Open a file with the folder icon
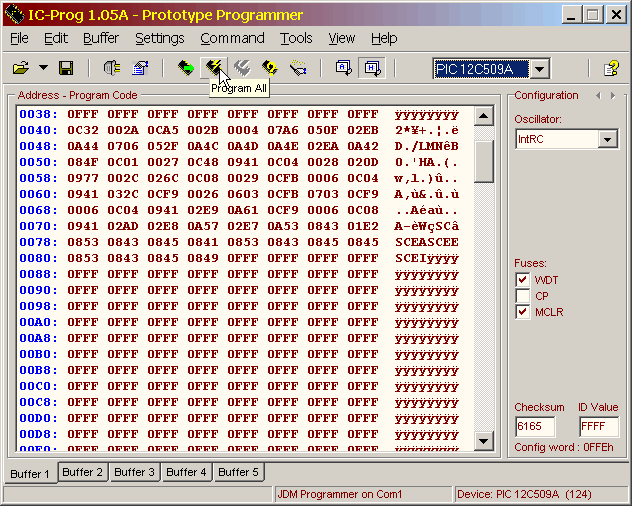The height and width of the screenshot is (506, 632). [x=21, y=68]
